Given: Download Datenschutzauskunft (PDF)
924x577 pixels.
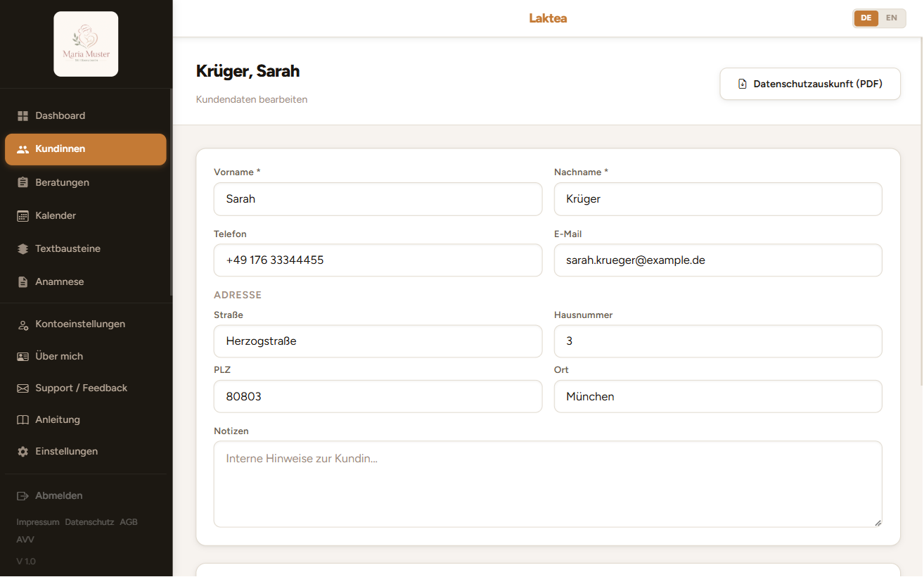Looking at the screenshot, I should (x=810, y=84).
